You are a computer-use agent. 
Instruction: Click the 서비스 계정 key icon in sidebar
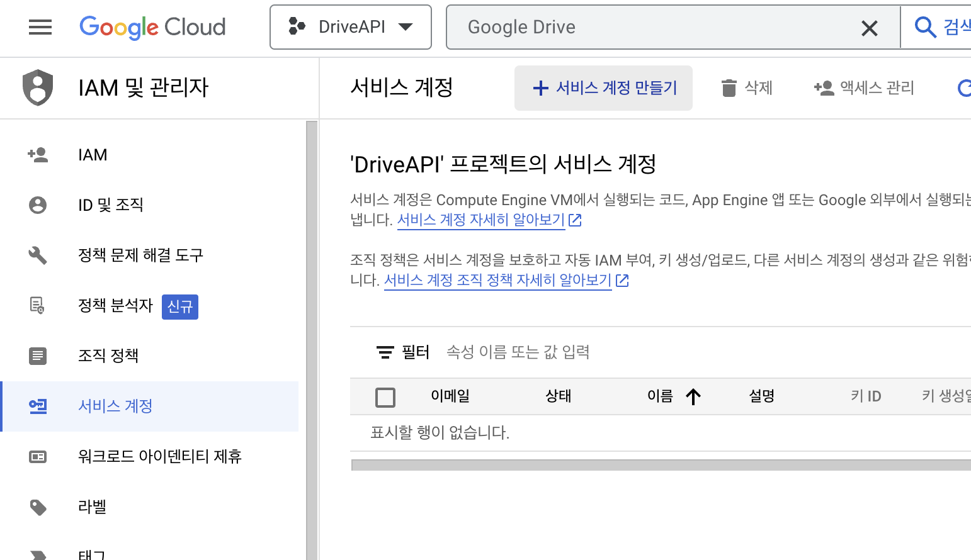[38, 406]
